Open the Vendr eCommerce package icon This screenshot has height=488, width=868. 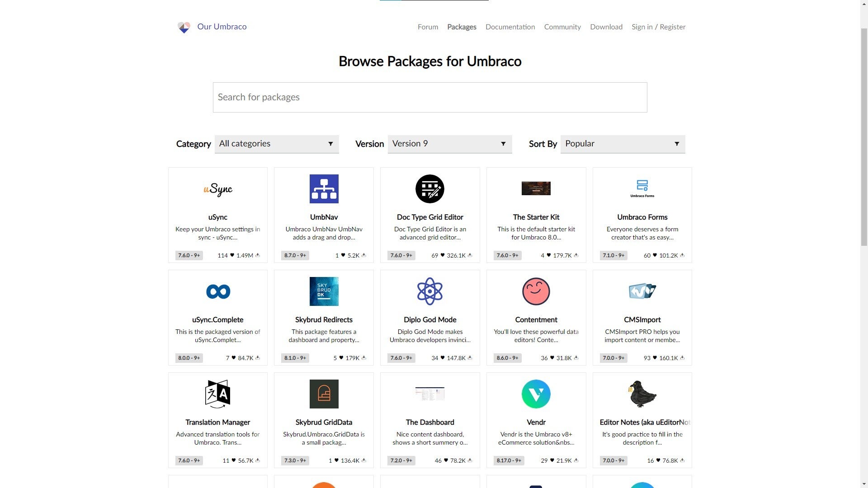tap(536, 394)
